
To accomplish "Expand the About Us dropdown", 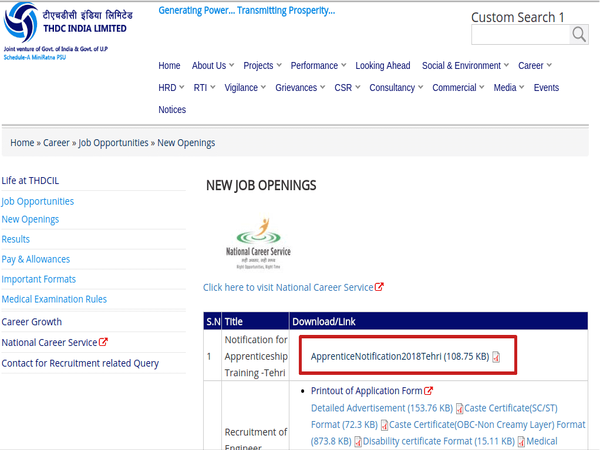I will [213, 66].
